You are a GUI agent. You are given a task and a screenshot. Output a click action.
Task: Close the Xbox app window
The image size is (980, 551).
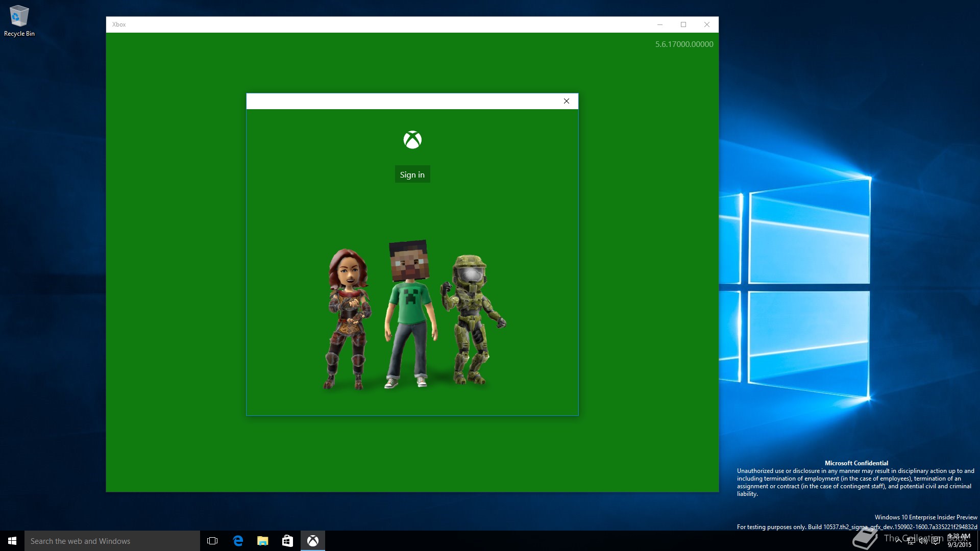tap(707, 24)
